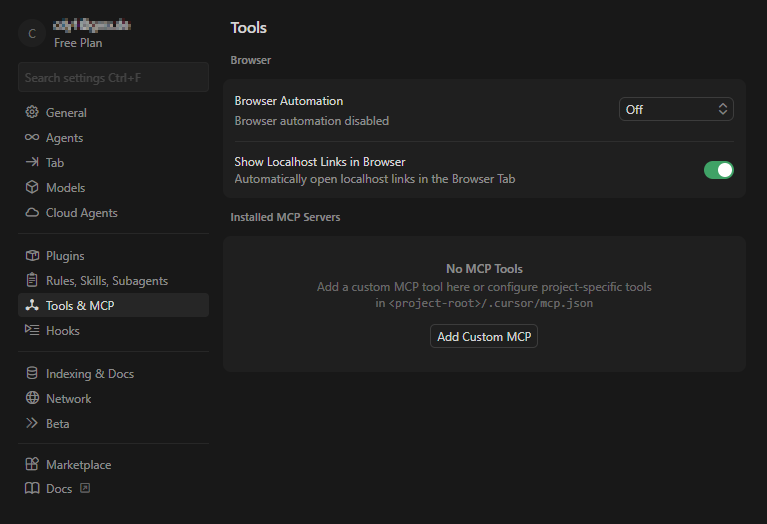This screenshot has width=767, height=524.
Task: Click the Network globe icon
Action: point(32,399)
